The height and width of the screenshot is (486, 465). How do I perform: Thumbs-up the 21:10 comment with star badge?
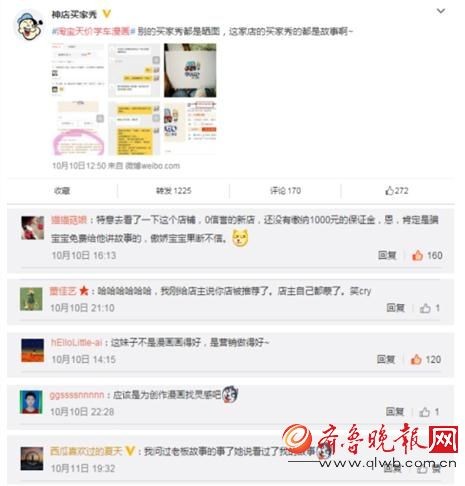pos(430,308)
